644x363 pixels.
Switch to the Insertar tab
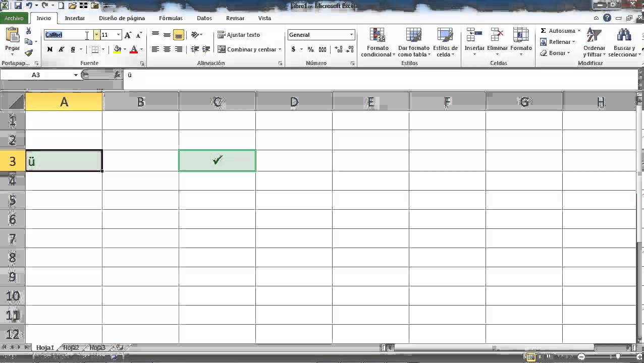[75, 18]
